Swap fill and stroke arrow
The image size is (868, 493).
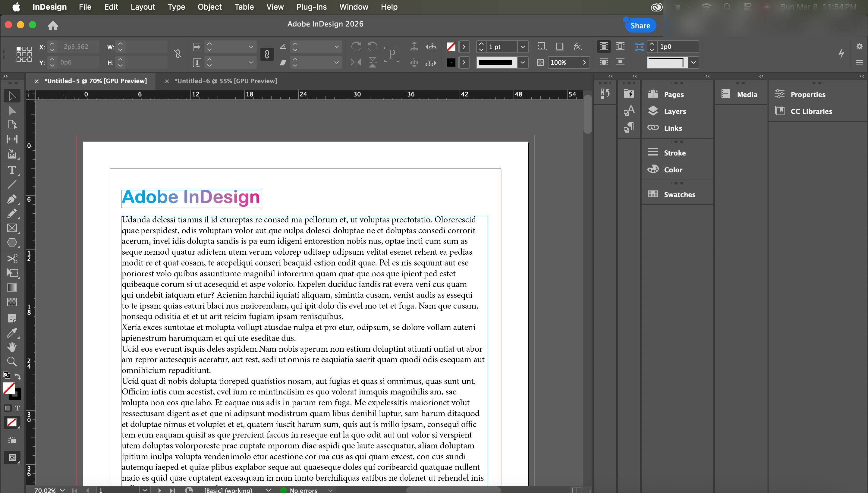click(17, 376)
